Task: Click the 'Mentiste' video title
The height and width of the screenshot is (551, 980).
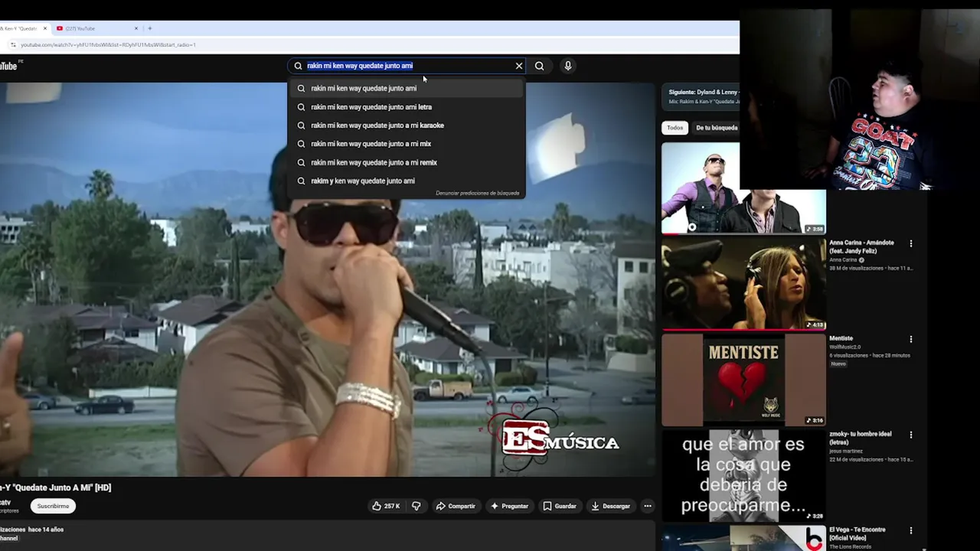Action: click(x=841, y=338)
